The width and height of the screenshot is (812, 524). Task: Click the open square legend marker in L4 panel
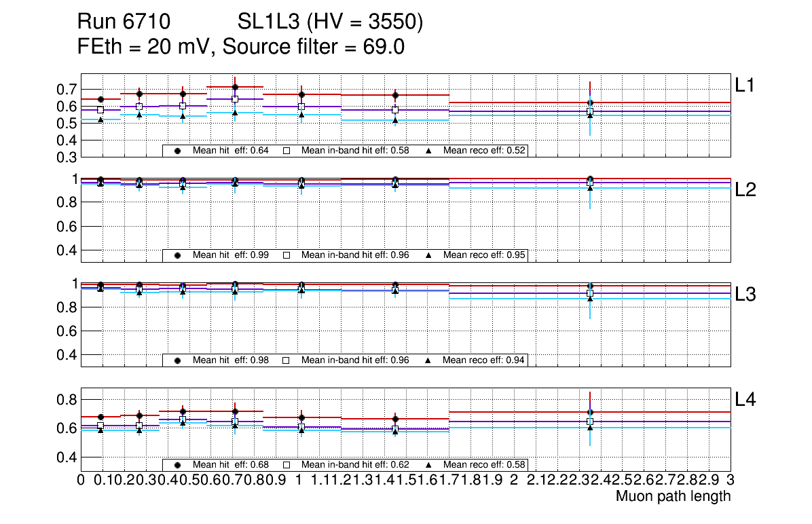click(286, 465)
